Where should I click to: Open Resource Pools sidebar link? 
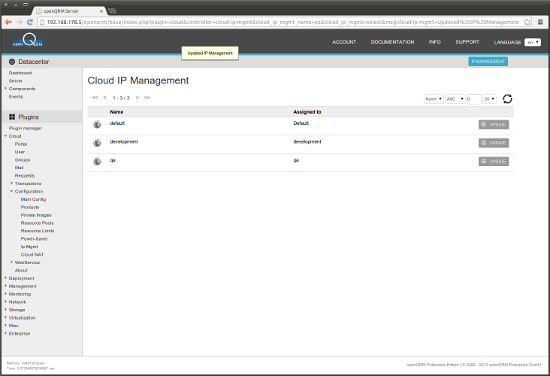(x=37, y=223)
